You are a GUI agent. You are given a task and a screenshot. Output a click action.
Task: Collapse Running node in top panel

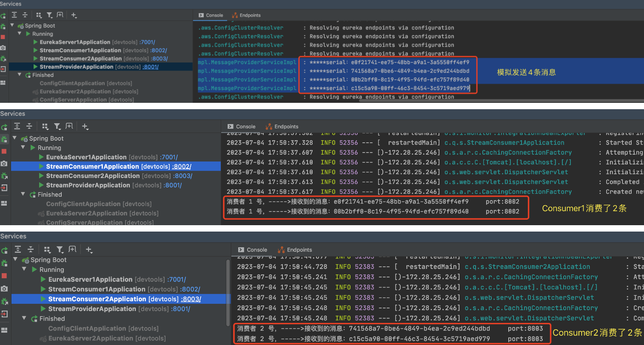(19, 34)
